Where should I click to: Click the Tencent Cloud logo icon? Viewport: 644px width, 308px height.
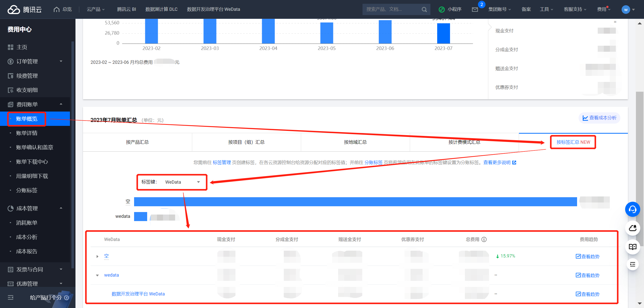tap(14, 10)
